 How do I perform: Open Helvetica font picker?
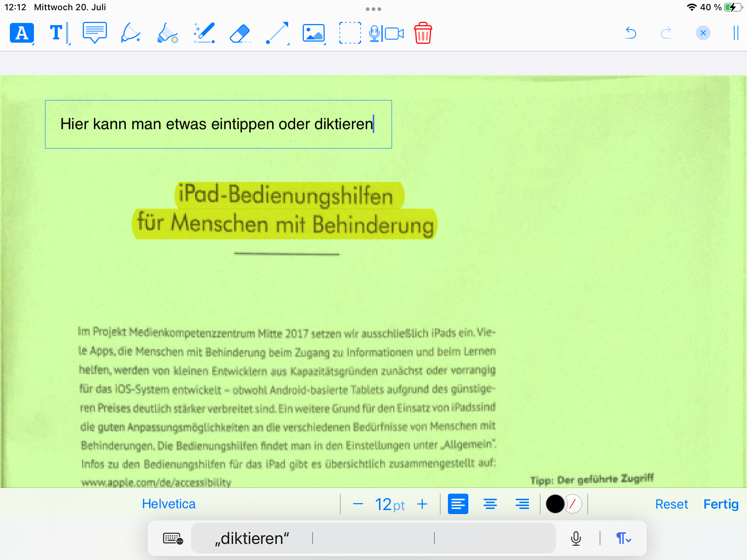pos(169,504)
